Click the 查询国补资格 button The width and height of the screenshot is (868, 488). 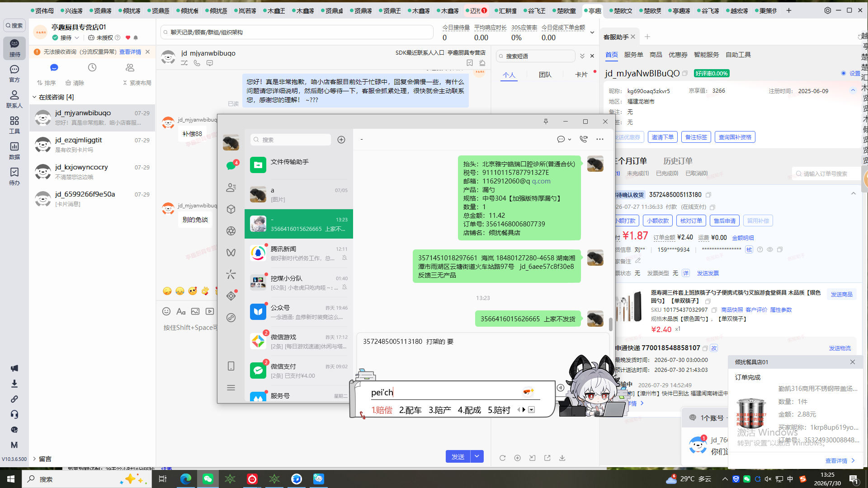(735, 137)
